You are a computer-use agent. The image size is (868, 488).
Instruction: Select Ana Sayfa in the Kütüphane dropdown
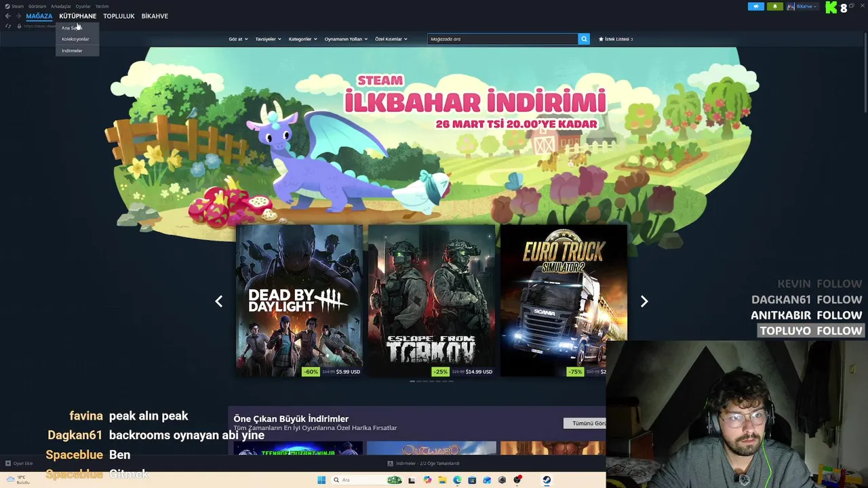pyautogui.click(x=77, y=28)
